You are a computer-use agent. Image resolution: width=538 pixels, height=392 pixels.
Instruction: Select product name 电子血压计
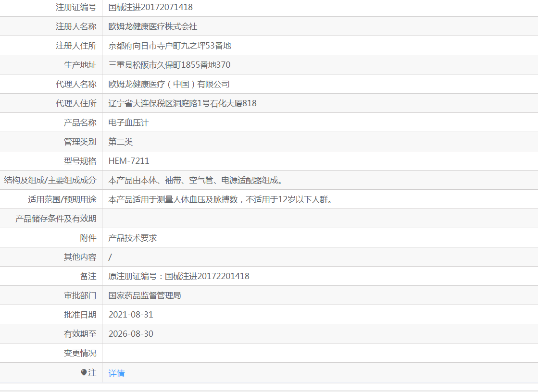[x=128, y=122]
